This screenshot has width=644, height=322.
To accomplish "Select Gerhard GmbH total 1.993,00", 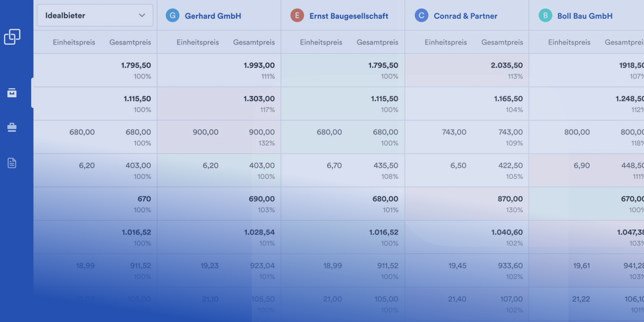I will click(259, 65).
